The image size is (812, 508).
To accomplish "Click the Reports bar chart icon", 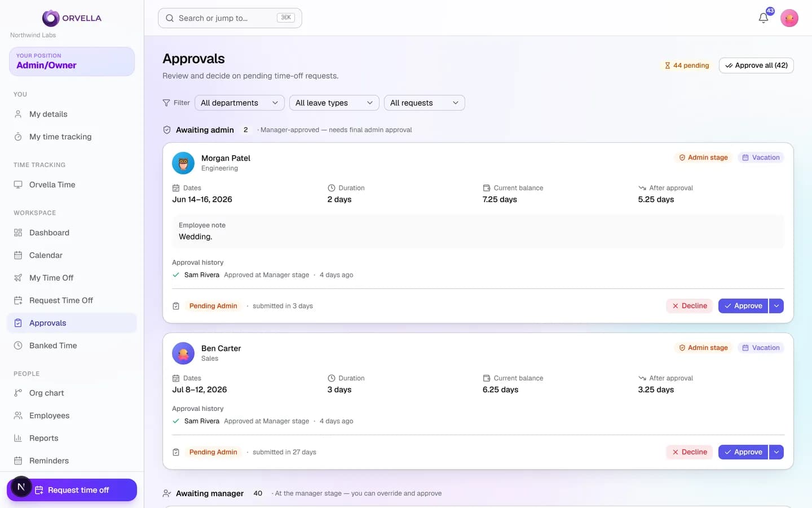I will pos(18,438).
